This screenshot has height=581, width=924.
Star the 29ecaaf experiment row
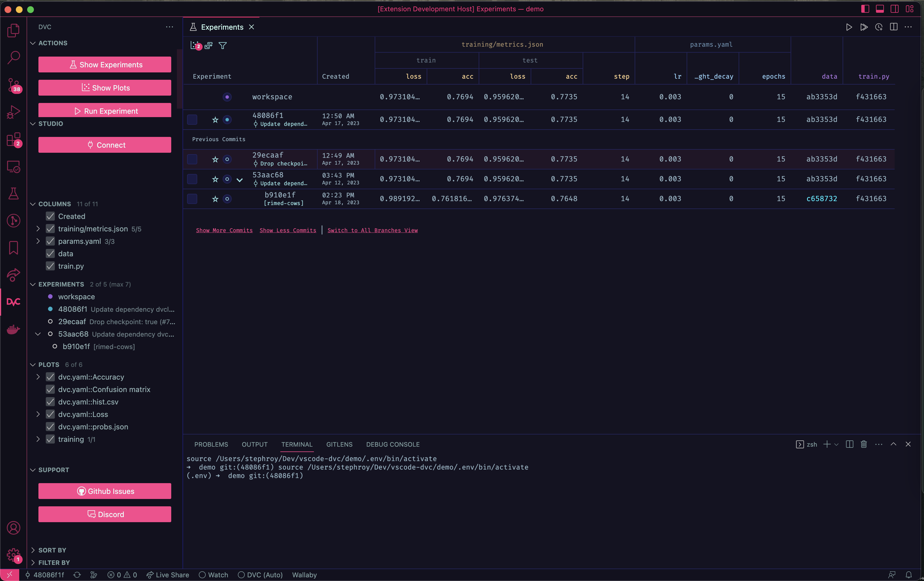tap(215, 159)
